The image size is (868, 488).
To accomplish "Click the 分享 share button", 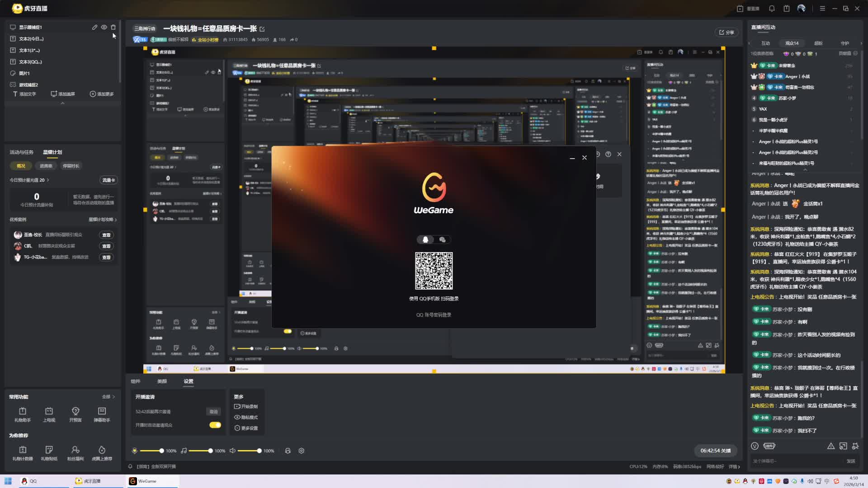I will (x=726, y=33).
